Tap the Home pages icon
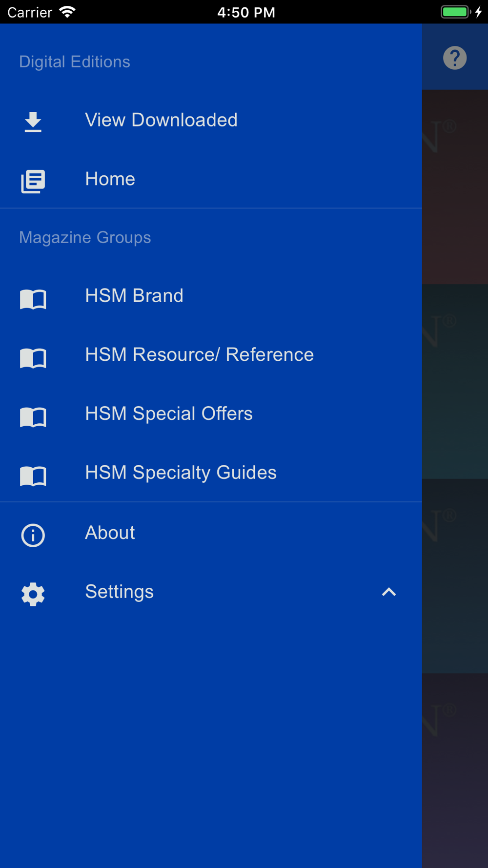The width and height of the screenshot is (488, 868). [x=33, y=181]
